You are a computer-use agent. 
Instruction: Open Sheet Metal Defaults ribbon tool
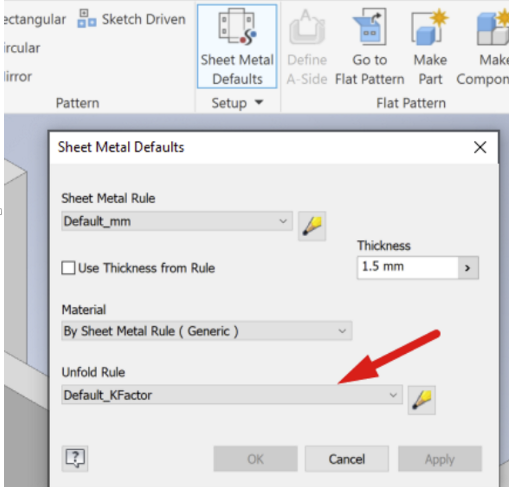click(x=237, y=46)
